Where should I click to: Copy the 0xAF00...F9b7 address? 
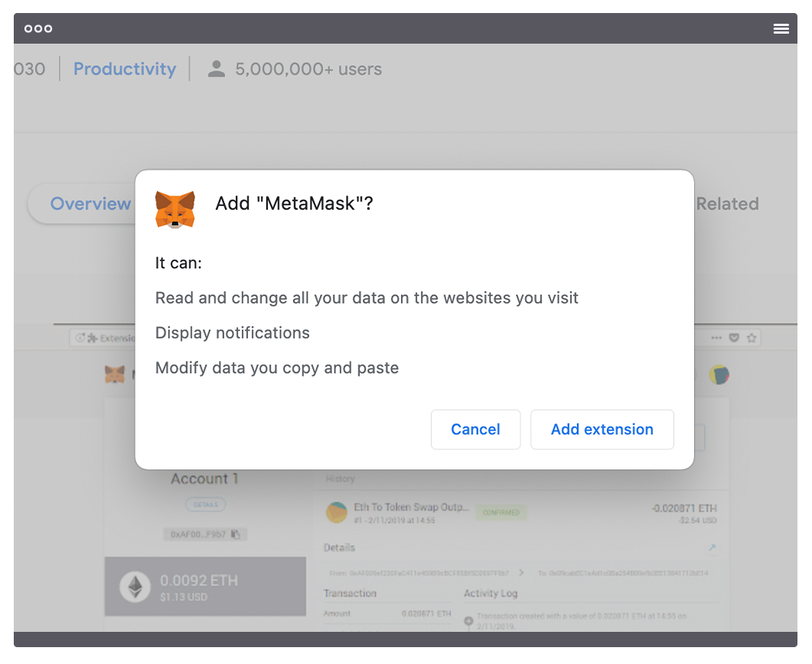pos(236,534)
